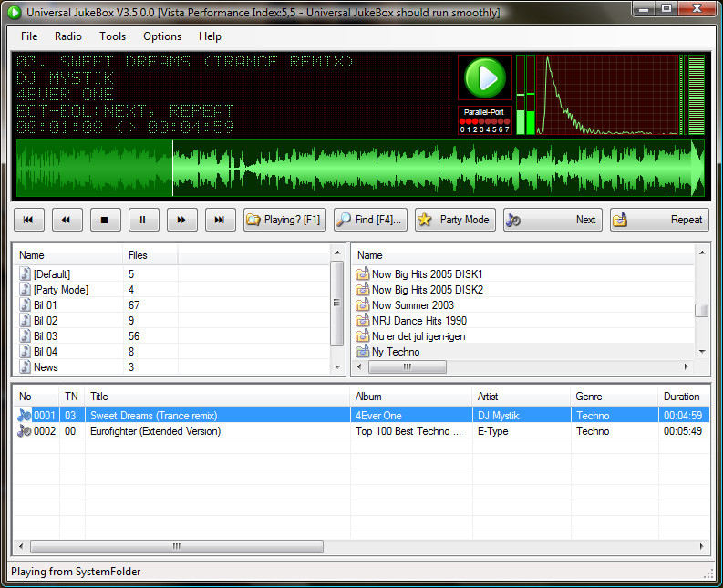Sort folder list by Name header
723x588 pixels.
point(523,255)
